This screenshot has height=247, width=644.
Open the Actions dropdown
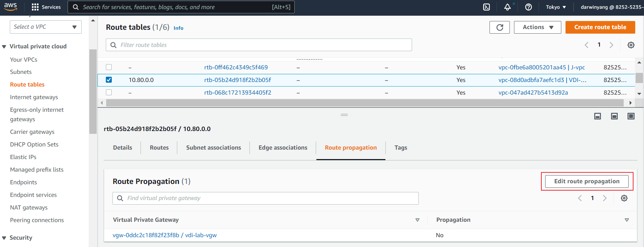pos(537,27)
